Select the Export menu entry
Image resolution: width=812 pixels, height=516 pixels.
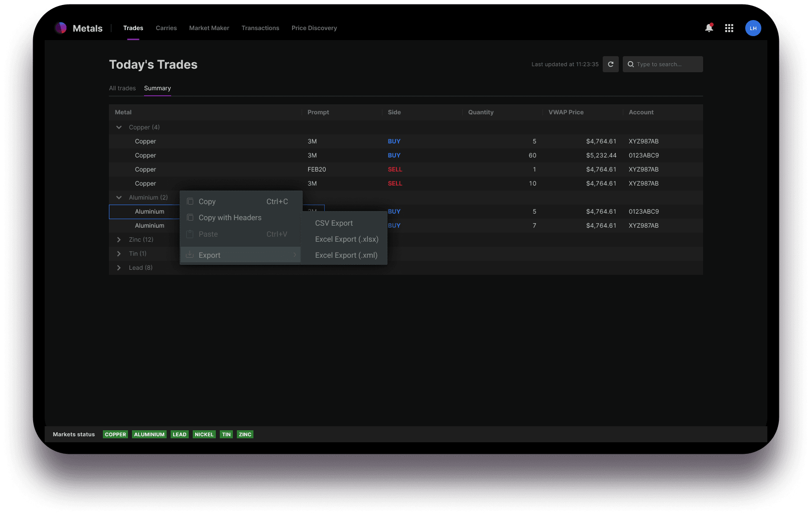click(x=240, y=255)
